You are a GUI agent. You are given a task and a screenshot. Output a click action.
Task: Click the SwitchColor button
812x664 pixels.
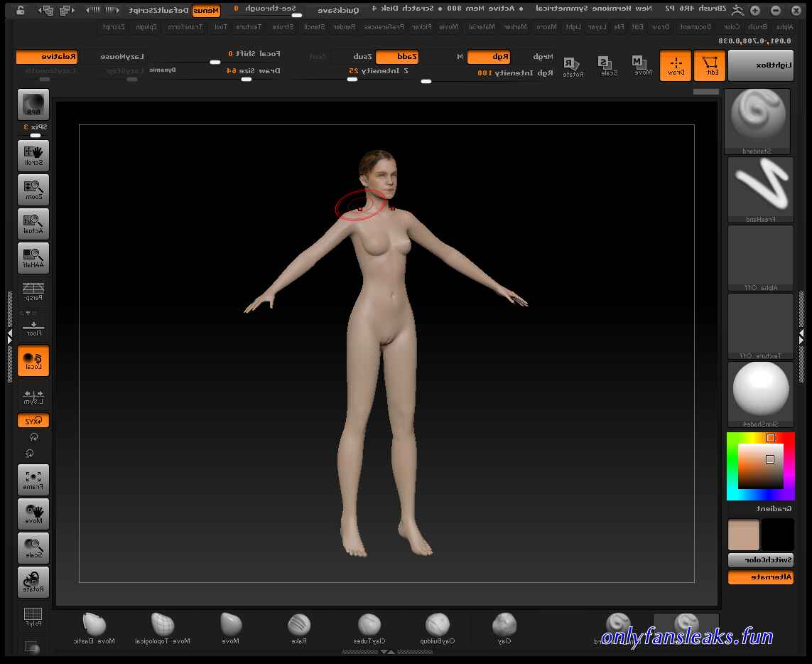[x=761, y=559]
